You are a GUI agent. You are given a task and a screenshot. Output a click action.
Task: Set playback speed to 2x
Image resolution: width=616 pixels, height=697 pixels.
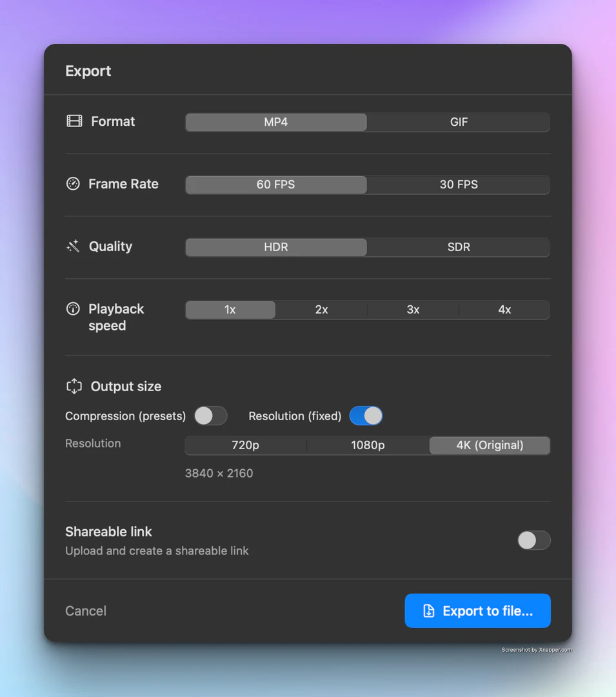click(321, 310)
